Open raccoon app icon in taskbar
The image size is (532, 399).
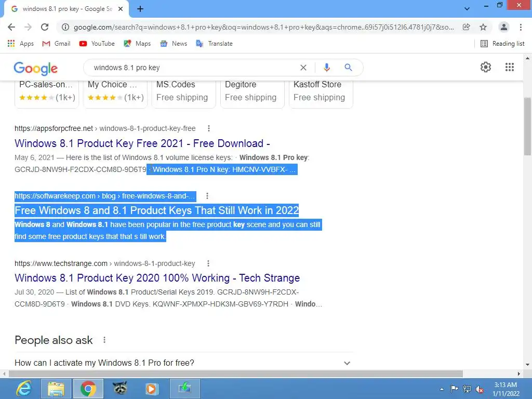(120, 389)
